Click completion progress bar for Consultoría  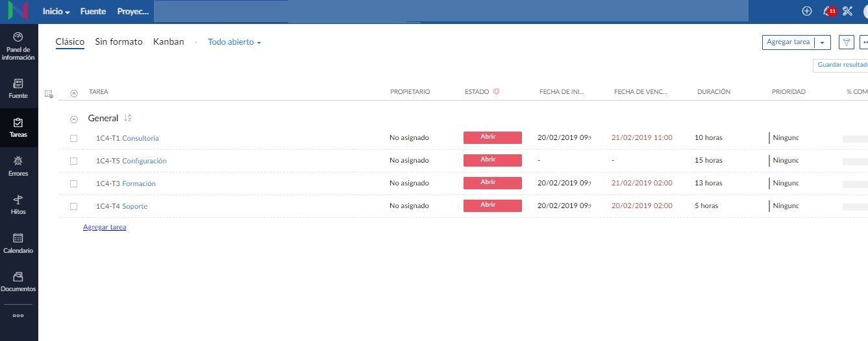click(x=855, y=139)
